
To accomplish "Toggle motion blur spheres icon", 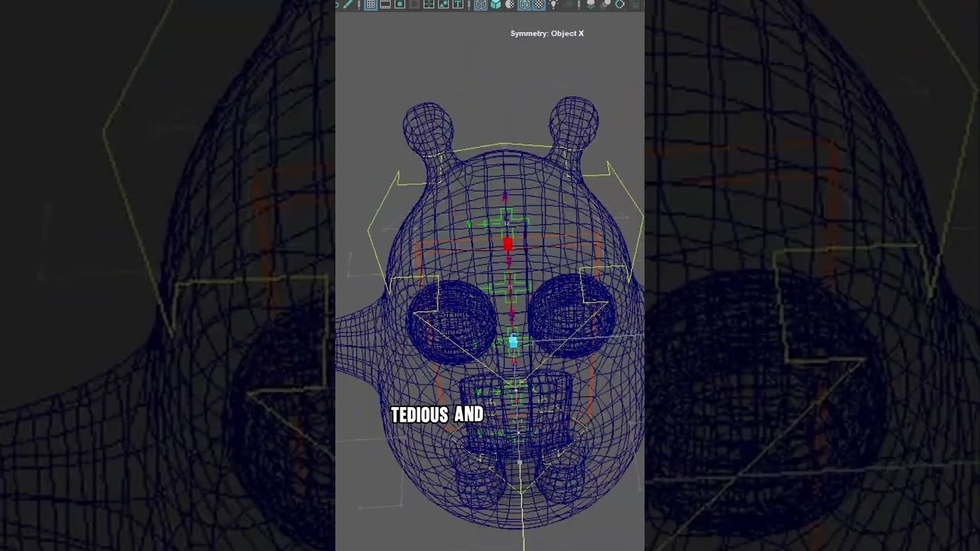I will (x=606, y=5).
